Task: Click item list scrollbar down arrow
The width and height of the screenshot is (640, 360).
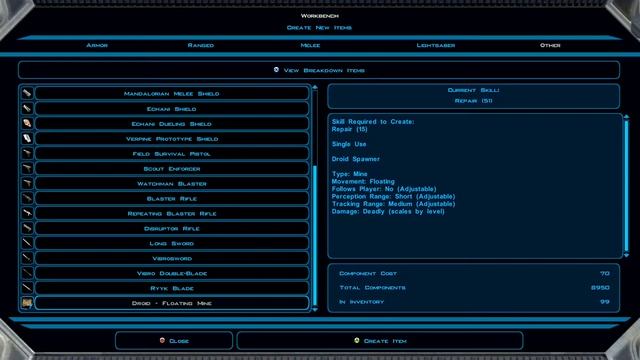Action: [315, 310]
